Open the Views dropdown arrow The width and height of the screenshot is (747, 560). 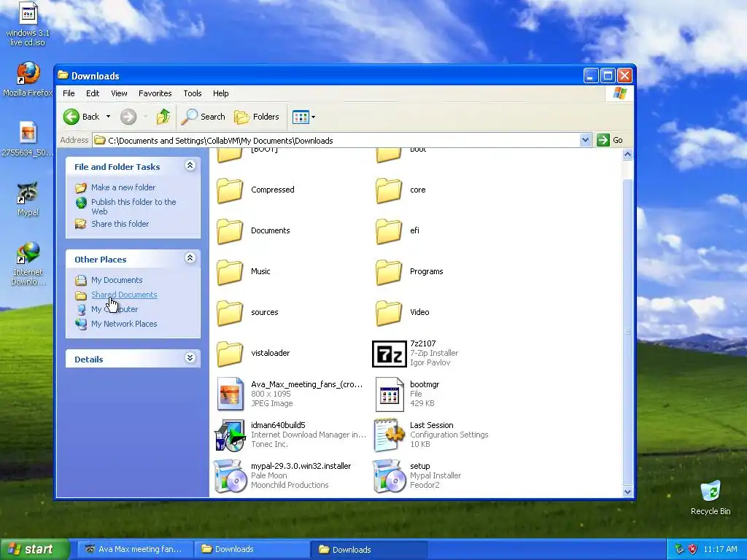click(x=314, y=117)
